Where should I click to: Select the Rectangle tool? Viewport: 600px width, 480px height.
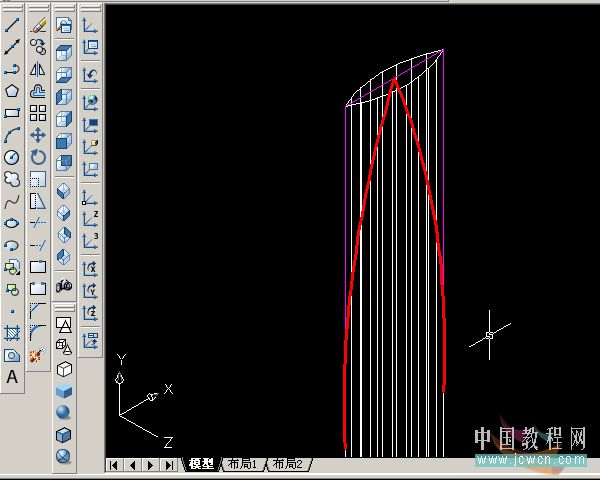[x=12, y=113]
